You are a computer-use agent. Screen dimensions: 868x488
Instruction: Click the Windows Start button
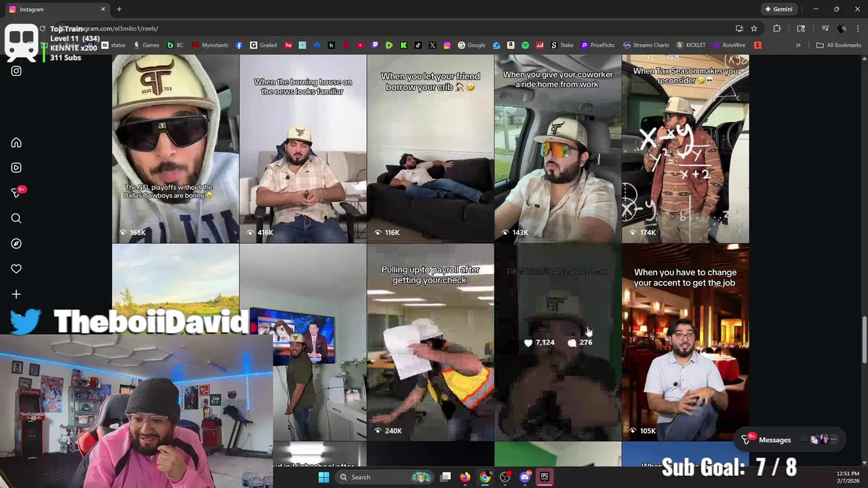click(x=324, y=477)
